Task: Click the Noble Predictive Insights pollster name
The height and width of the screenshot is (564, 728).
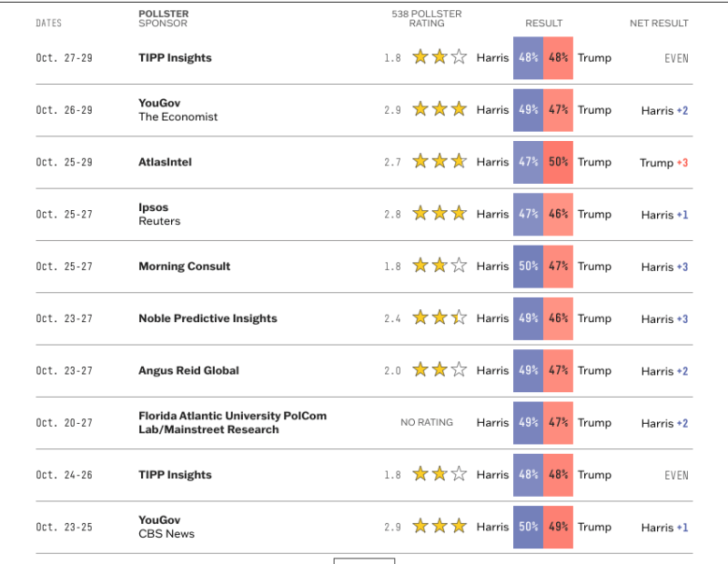Action: (x=207, y=318)
